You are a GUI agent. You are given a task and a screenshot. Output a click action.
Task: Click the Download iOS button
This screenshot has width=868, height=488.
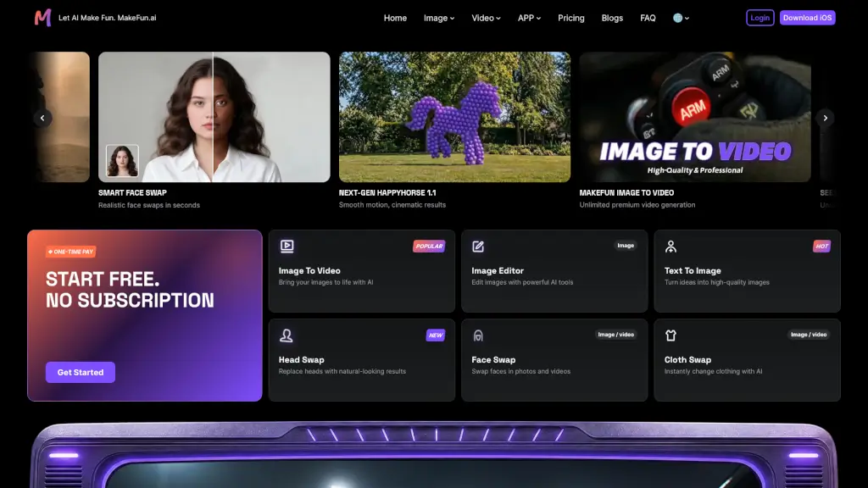click(807, 18)
